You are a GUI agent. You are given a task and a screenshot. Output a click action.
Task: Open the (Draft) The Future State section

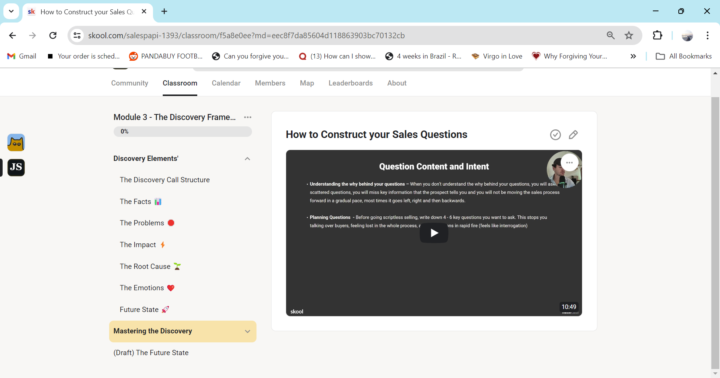coord(151,353)
